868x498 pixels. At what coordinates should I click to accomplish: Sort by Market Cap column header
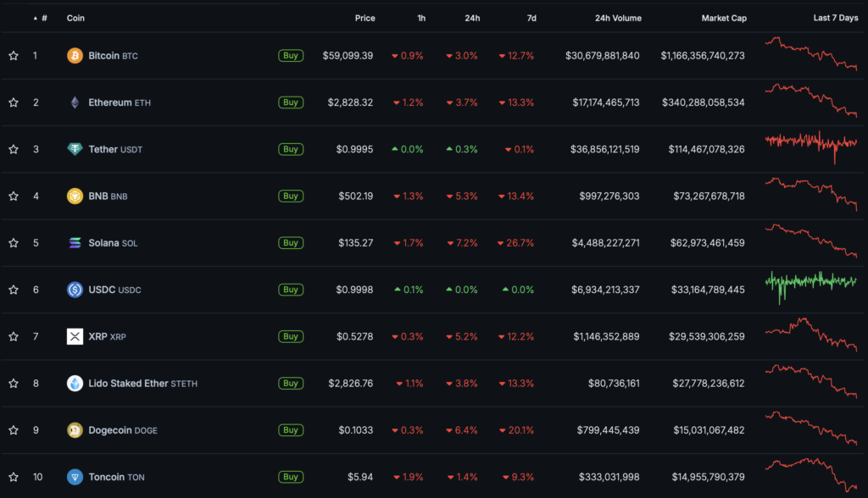tap(723, 18)
